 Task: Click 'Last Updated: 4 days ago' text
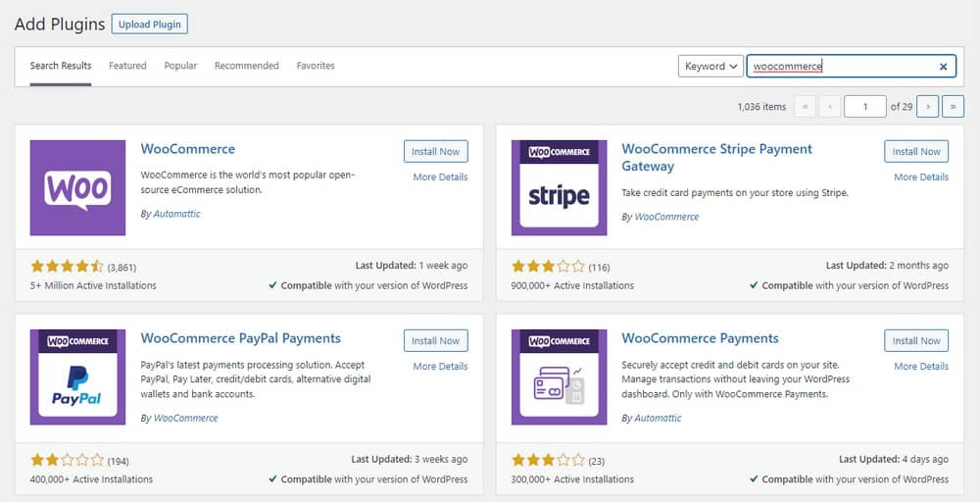[x=894, y=460]
